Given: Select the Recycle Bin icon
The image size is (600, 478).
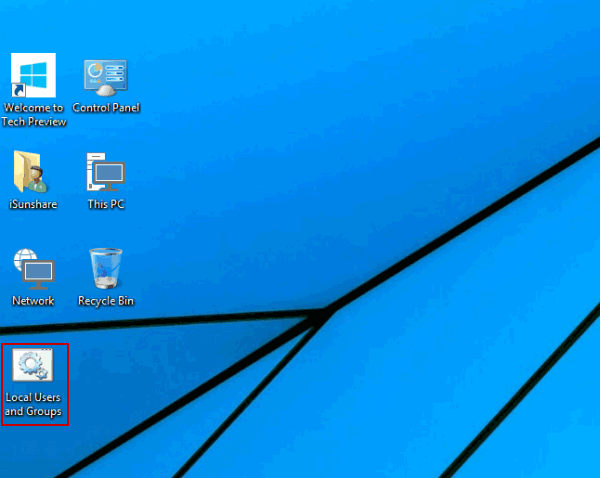Looking at the screenshot, I should tap(106, 268).
